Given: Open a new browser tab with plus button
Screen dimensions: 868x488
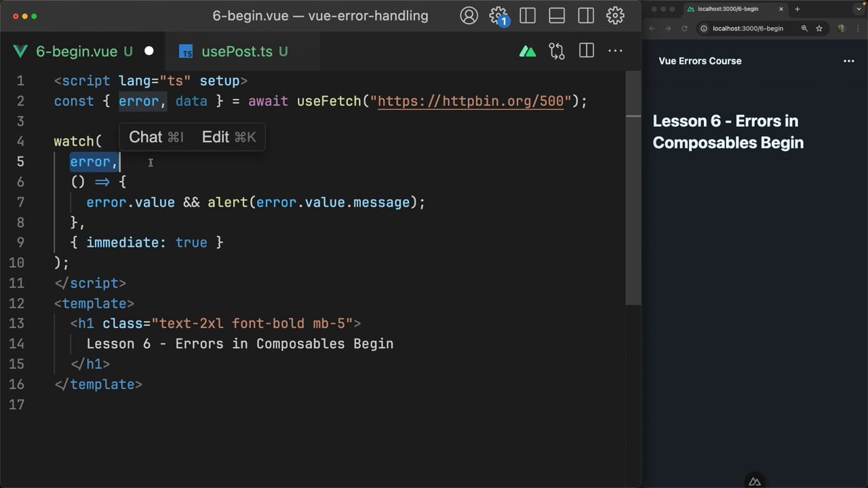Looking at the screenshot, I should point(797,9).
